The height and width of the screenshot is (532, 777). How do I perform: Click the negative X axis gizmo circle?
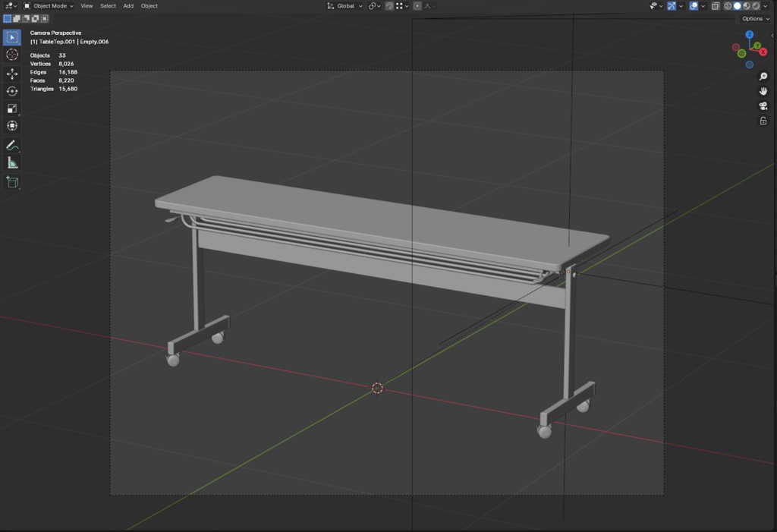click(x=736, y=47)
